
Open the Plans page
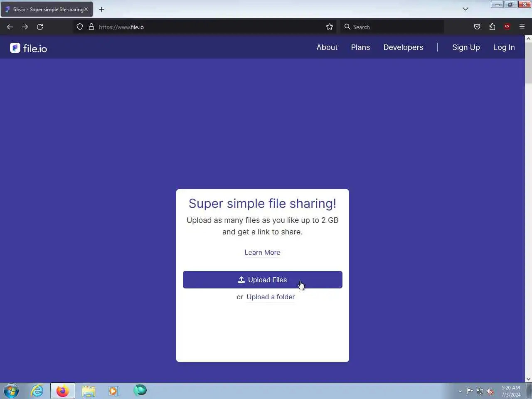point(360,47)
